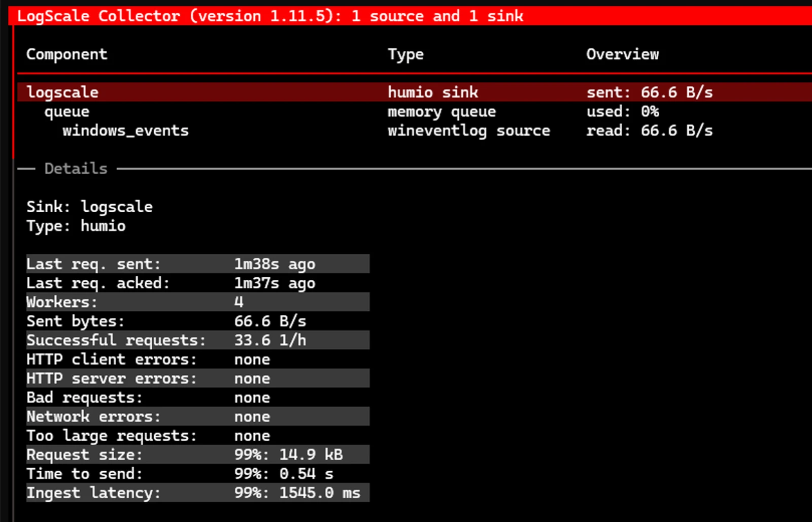
Task: Click the 'Sink: logscale' line
Action: click(x=89, y=207)
